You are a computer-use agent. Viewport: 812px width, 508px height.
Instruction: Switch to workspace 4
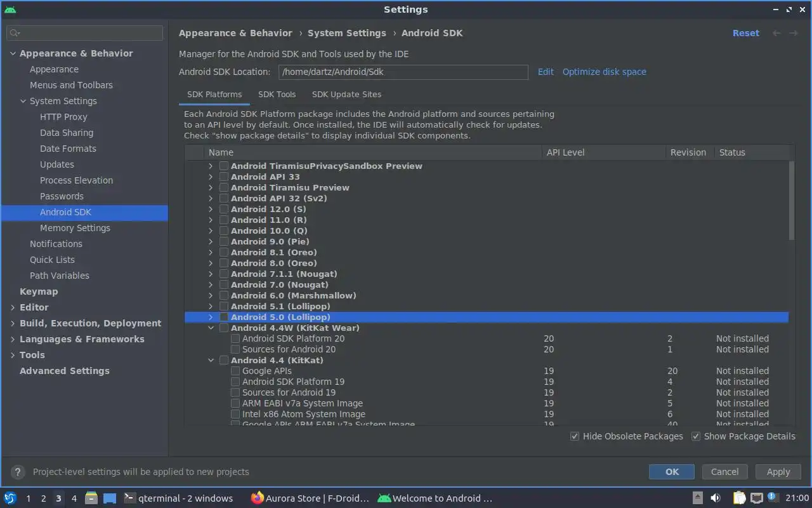point(74,498)
